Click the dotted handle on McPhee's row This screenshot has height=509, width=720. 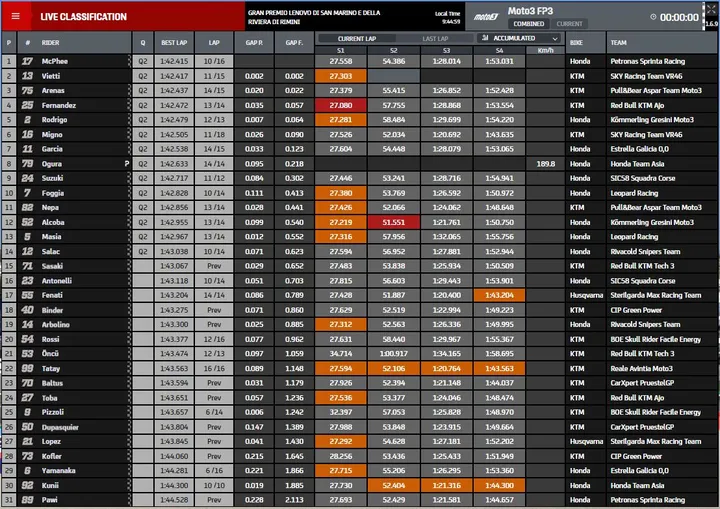(129, 61)
